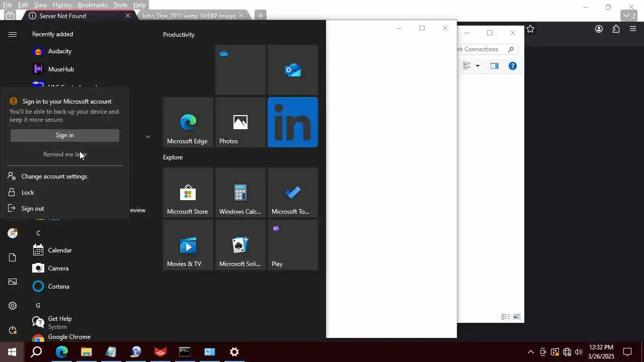Screen dimensions: 644x362
Task: Open the Firefox Edit menu
Action: 23,5
